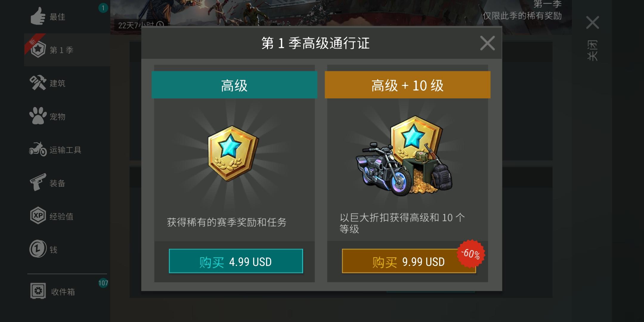The width and height of the screenshot is (644, 322).
Task: Click the red -60% discount badge
Action: tap(471, 254)
